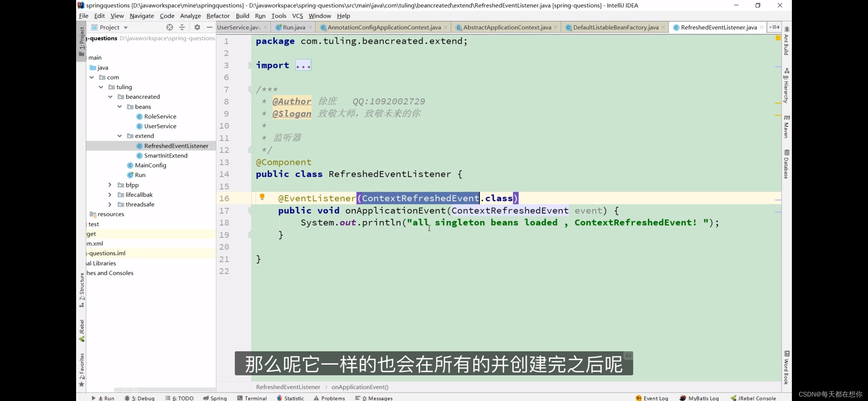Image resolution: width=868 pixels, height=401 pixels.
Task: Open the Run tool window
Action: (x=103, y=398)
